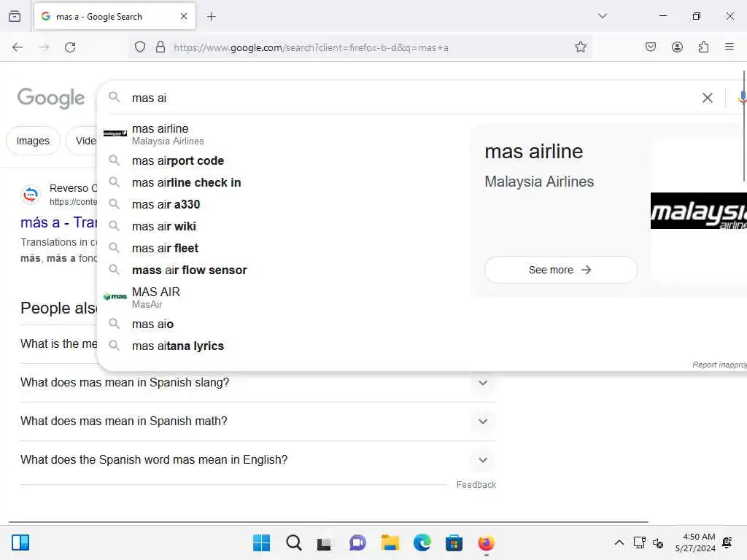Click the Google logo
This screenshot has height=560, width=747.
coord(51,98)
